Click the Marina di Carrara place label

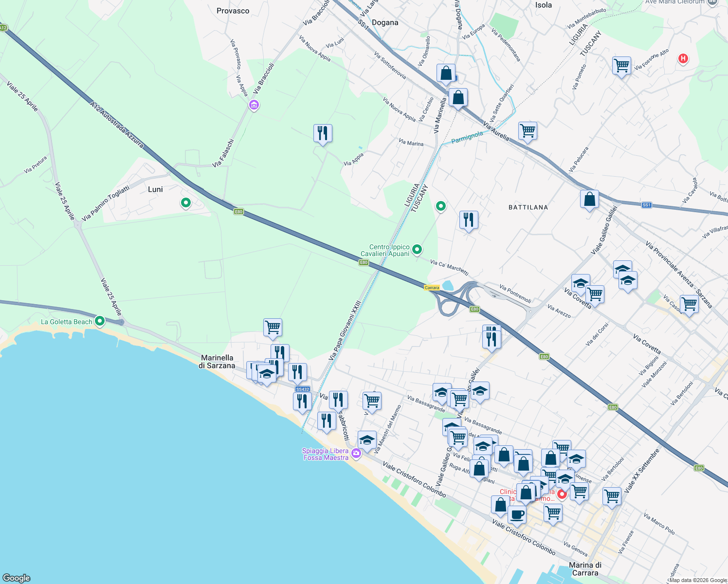click(x=585, y=569)
